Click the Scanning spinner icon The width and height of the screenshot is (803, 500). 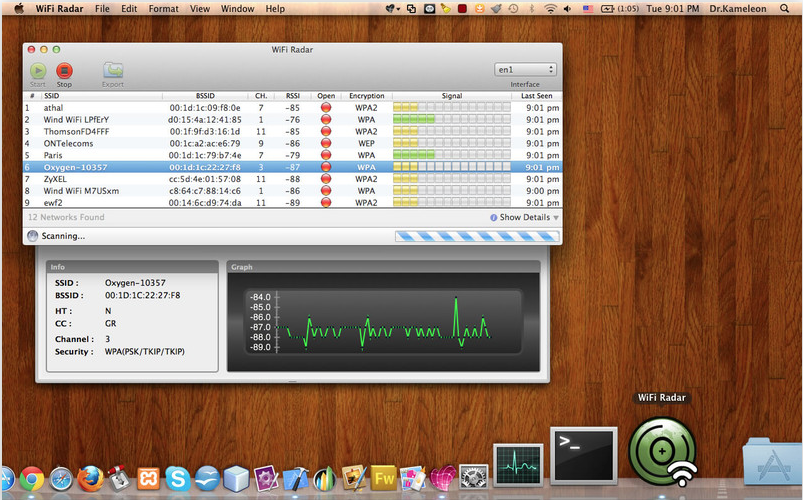[x=33, y=236]
